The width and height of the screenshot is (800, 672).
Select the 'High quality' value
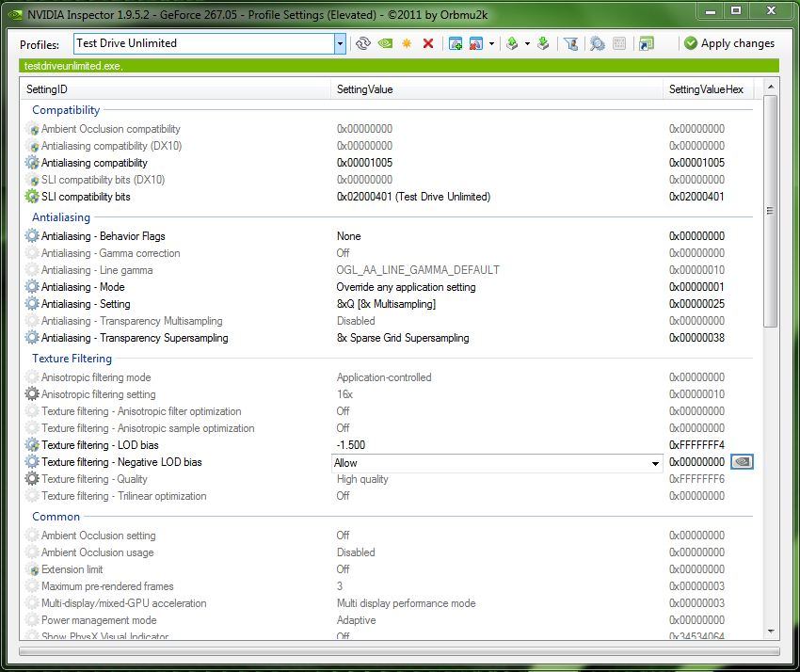coord(362,479)
